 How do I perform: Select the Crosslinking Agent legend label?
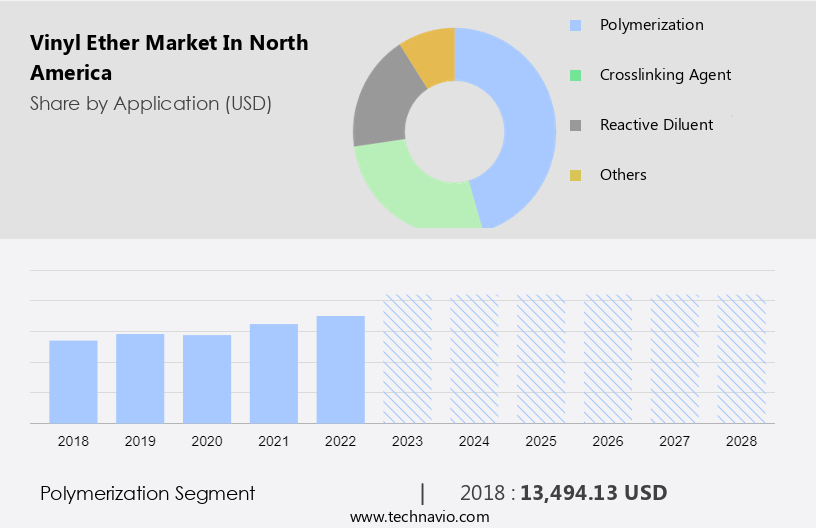tap(665, 75)
